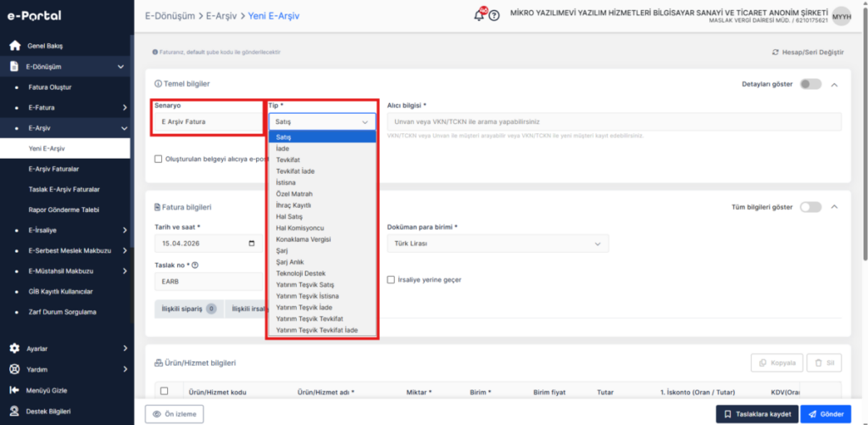The image size is (868, 425).
Task: Choose Hal Komisyoncu option
Action: coord(322,227)
